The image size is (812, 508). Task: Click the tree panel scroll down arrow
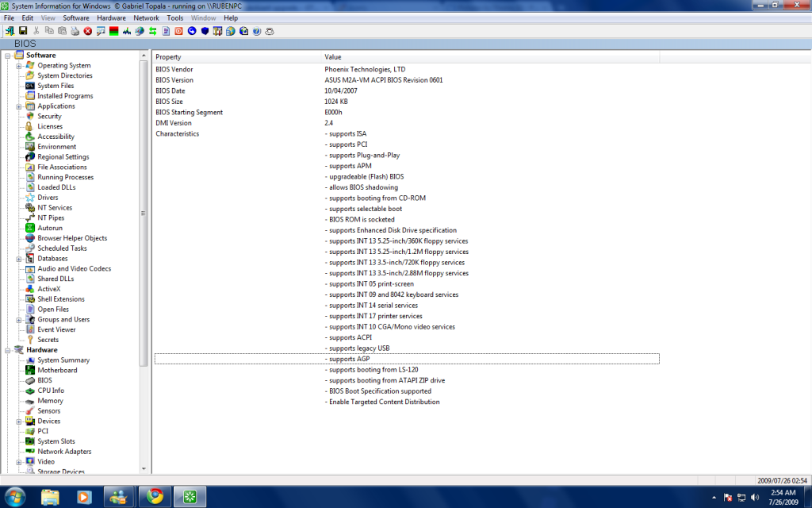(144, 469)
